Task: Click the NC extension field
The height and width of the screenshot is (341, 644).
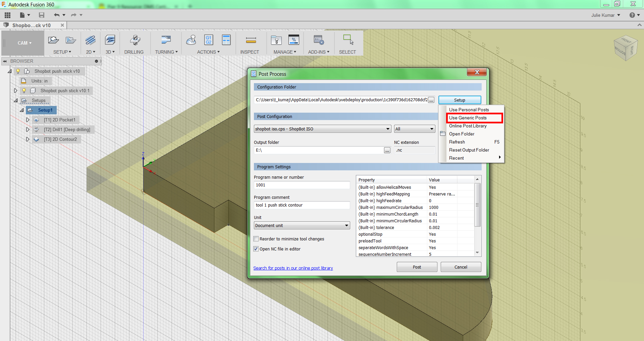Action: click(415, 150)
